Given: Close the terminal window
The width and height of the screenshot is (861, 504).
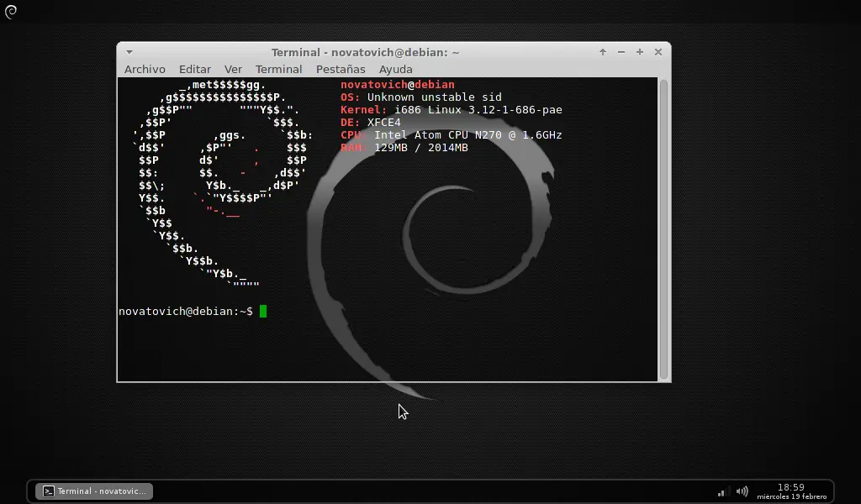Looking at the screenshot, I should pyautogui.click(x=658, y=51).
